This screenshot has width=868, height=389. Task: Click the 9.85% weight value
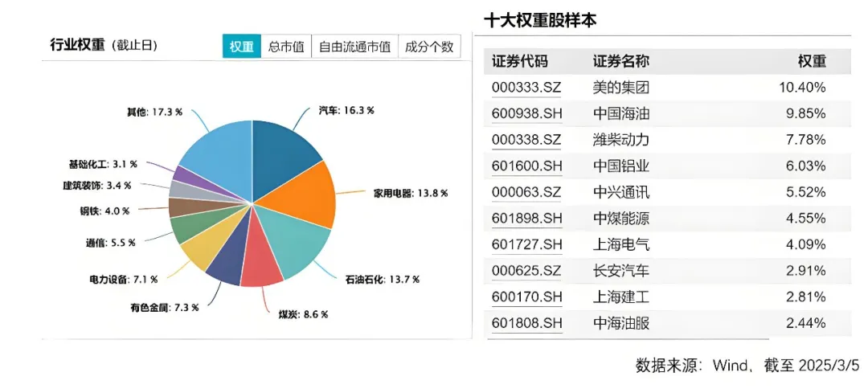click(x=806, y=114)
